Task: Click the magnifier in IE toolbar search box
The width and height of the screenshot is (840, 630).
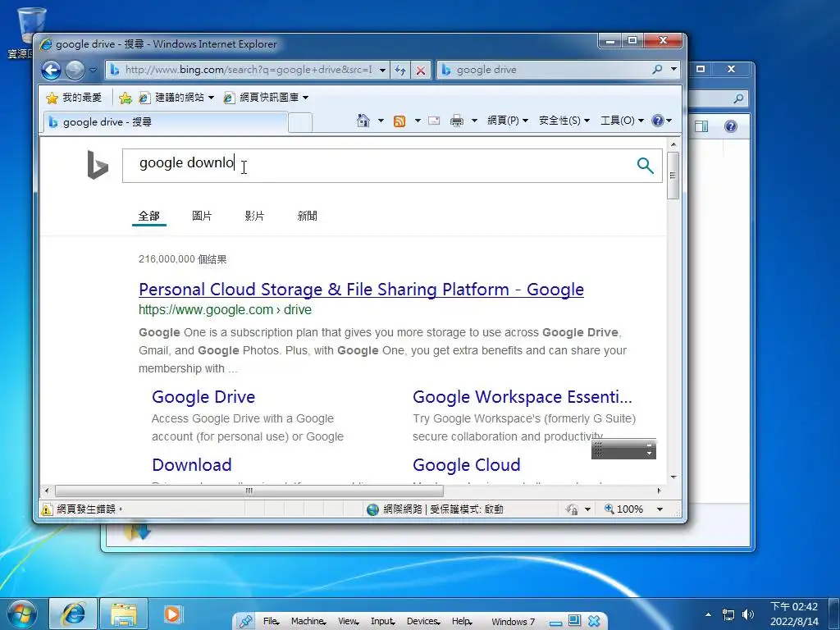Action: click(658, 69)
